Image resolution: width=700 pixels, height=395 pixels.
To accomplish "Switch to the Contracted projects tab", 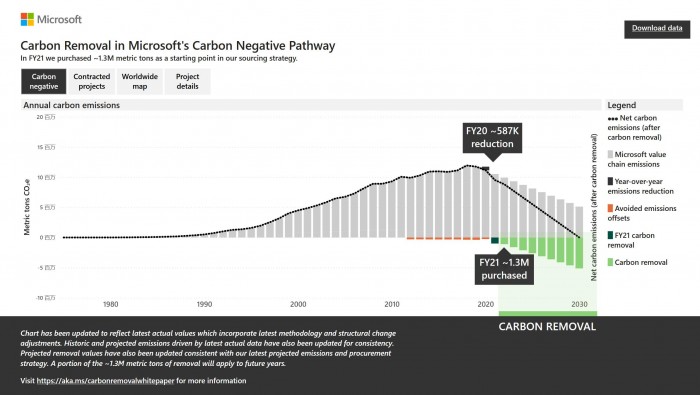I will coord(92,81).
